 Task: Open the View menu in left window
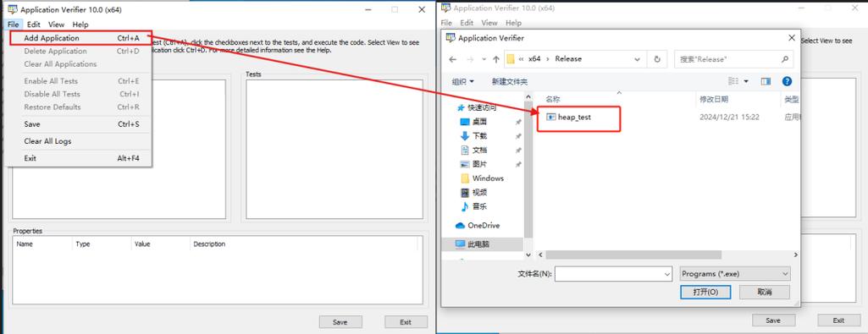56,25
